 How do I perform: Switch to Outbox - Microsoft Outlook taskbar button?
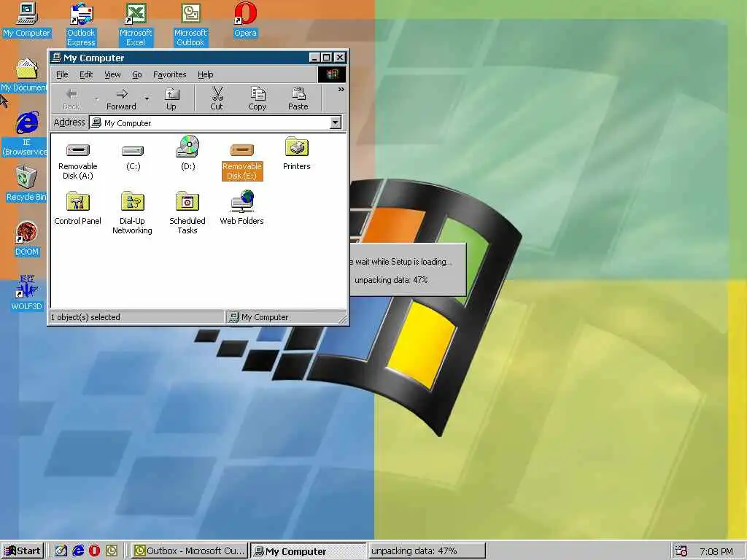coord(190,551)
